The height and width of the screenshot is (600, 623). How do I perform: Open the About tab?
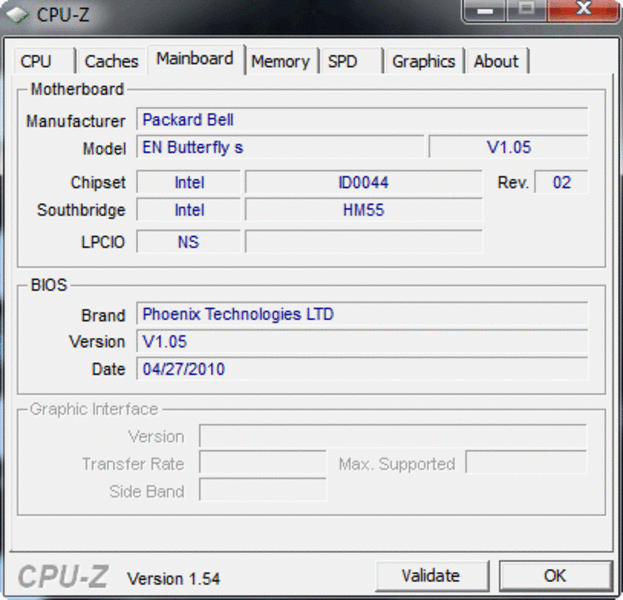(x=497, y=61)
